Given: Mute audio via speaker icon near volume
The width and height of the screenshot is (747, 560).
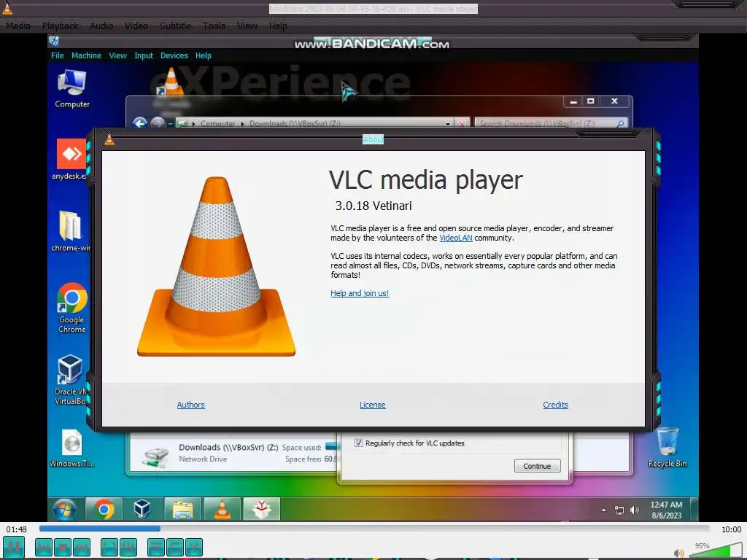Looking at the screenshot, I should (x=679, y=553).
